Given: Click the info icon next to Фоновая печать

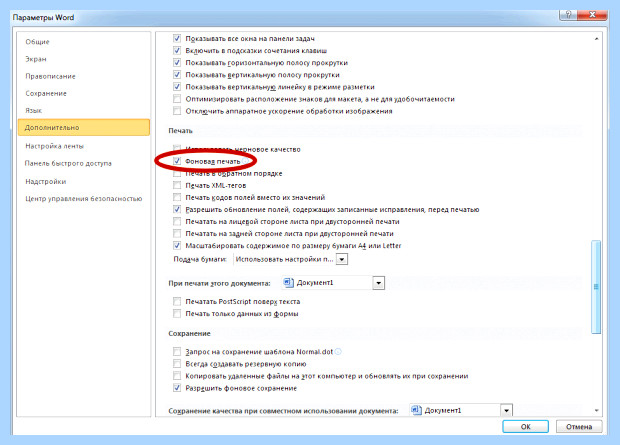Looking at the screenshot, I should click(x=246, y=161).
